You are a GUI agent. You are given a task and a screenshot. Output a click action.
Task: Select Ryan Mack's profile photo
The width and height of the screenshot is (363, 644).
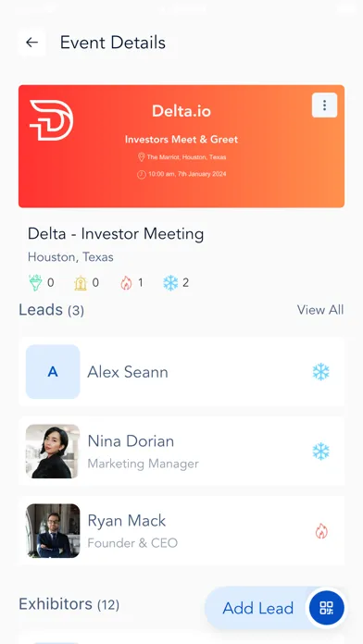pos(53,530)
